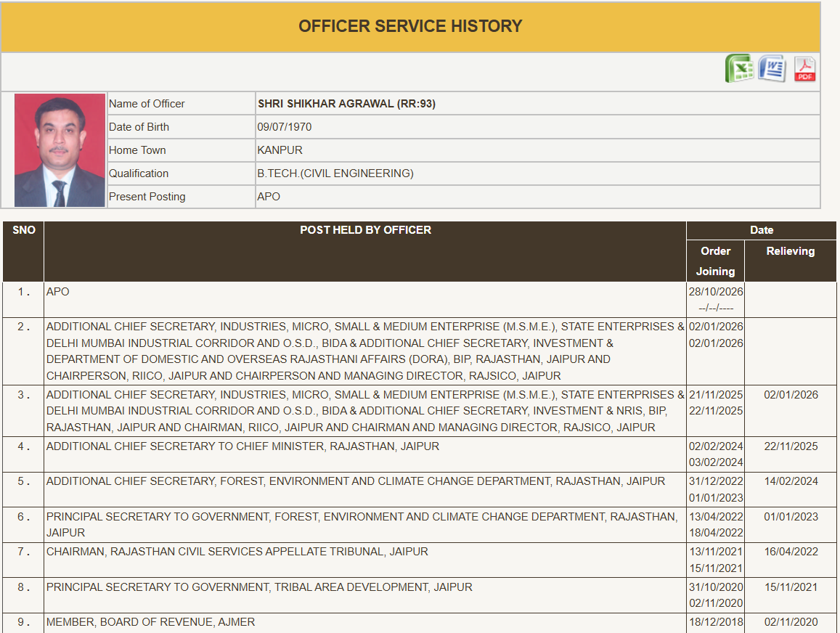Click the OFFICER SERVICE HISTORY heading
This screenshot has height=633, width=840.
click(x=410, y=26)
